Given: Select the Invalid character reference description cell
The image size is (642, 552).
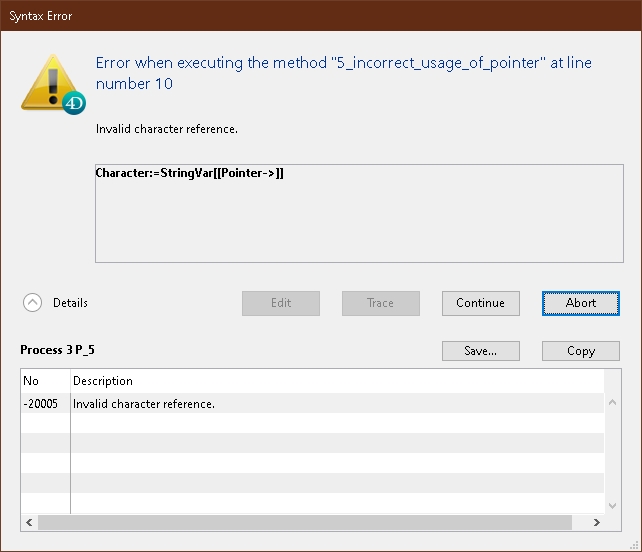Looking at the screenshot, I should 144,404.
